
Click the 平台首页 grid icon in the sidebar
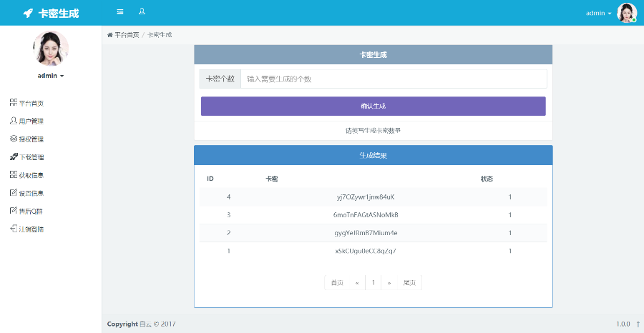tap(13, 103)
